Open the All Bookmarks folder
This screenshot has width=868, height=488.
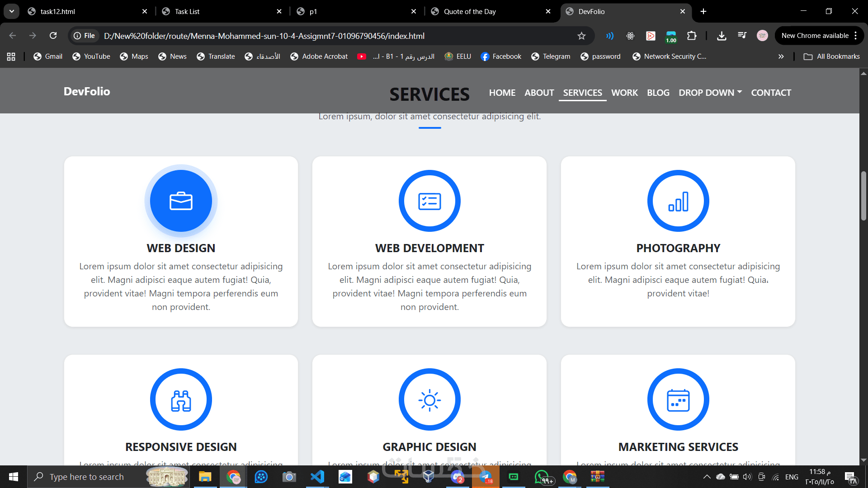tap(832, 56)
